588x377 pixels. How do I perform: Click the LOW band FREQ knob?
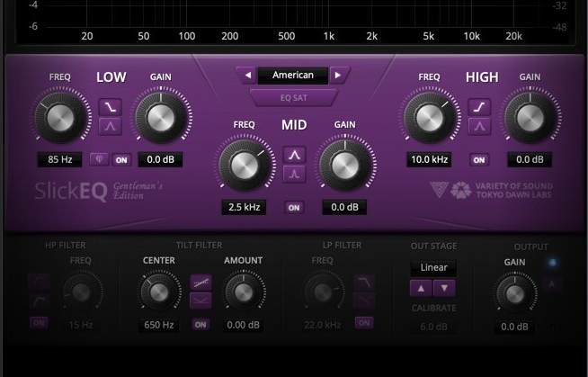click(x=60, y=117)
